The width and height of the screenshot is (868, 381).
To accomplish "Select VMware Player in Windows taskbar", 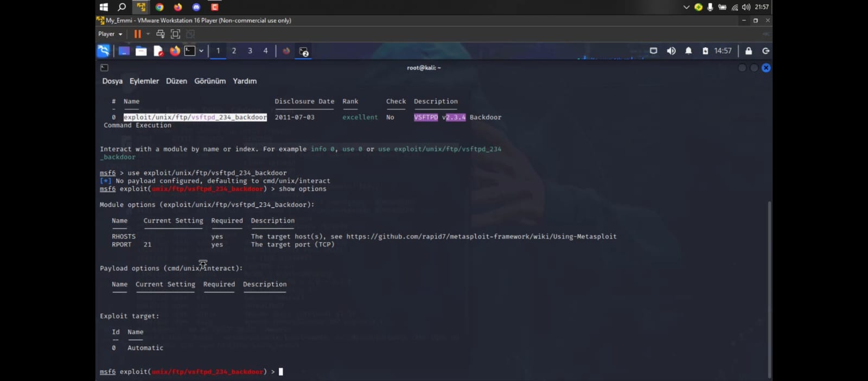I will [141, 7].
